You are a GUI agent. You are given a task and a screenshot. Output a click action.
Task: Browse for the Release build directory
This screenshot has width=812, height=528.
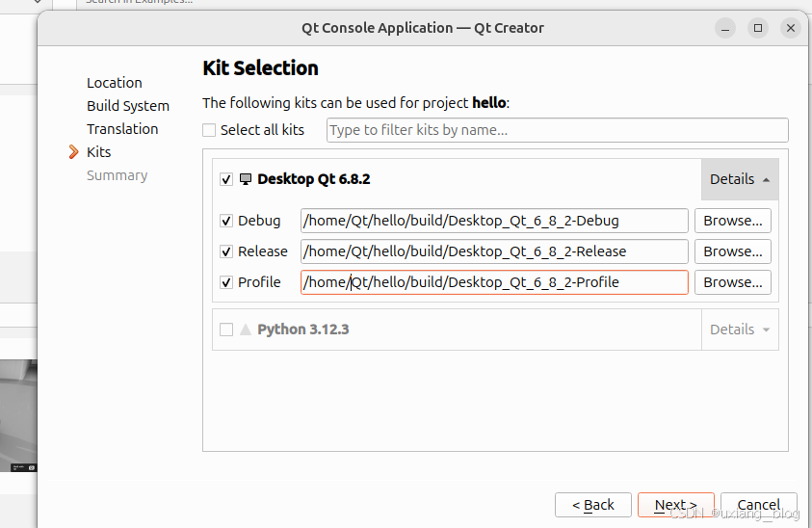pyautogui.click(x=733, y=251)
